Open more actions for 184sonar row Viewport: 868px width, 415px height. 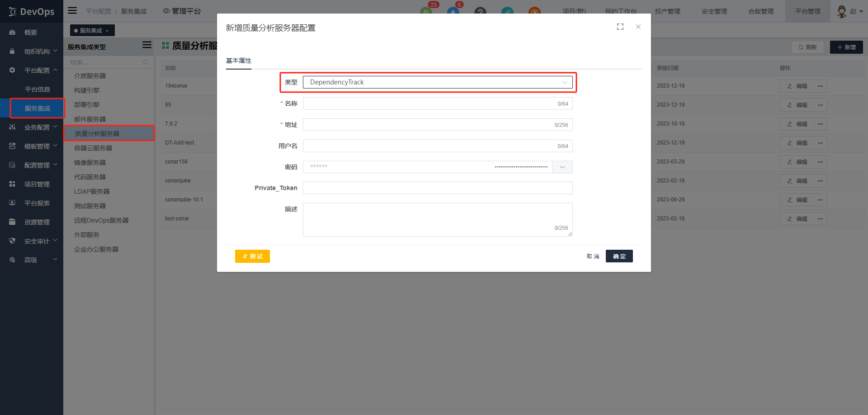pyautogui.click(x=820, y=86)
